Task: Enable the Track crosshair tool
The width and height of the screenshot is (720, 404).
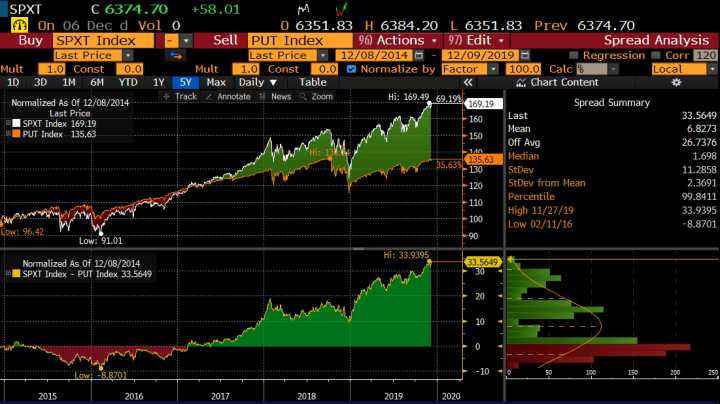Action: 181,97
